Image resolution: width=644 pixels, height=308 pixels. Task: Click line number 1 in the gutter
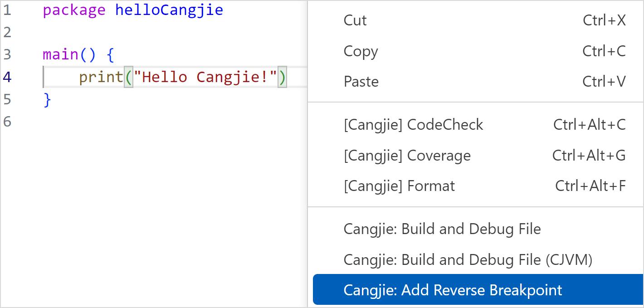coord(7,10)
